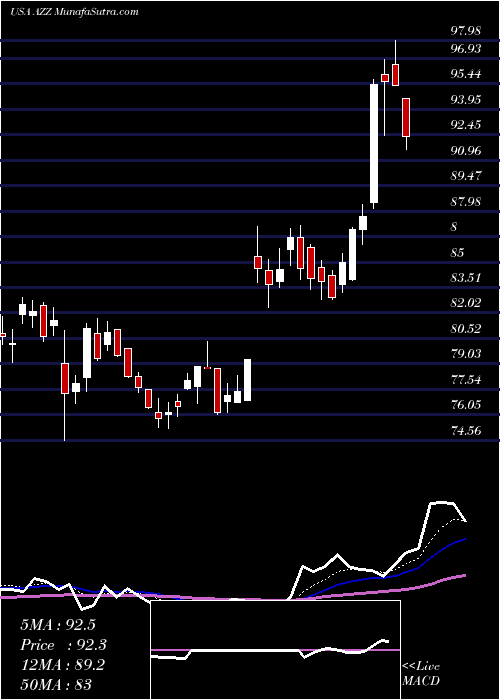Click the Price : 92.3 value
The height and width of the screenshot is (700, 500).
[63, 645]
